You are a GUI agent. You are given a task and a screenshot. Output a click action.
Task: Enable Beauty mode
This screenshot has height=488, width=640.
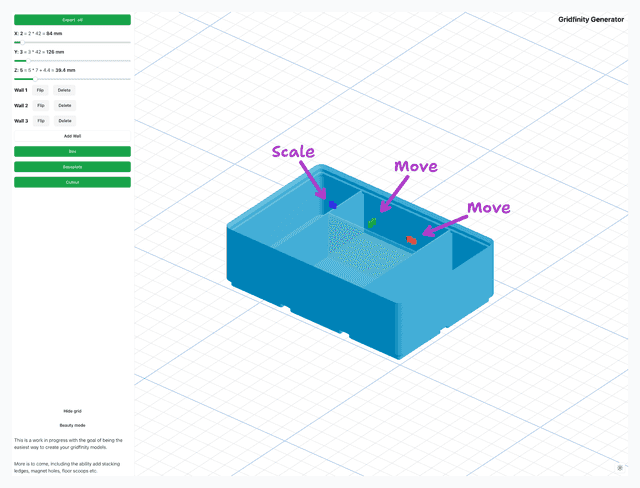[x=72, y=425]
